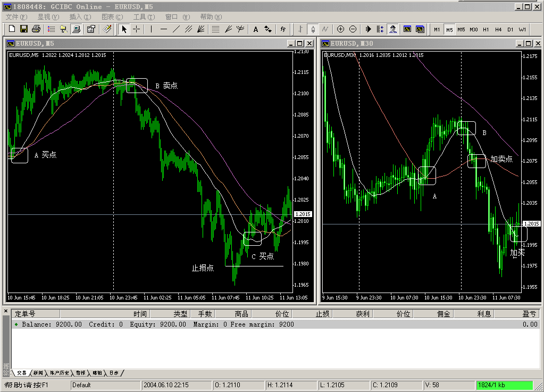Switch to the 警报 terminal tab

click(x=81, y=373)
